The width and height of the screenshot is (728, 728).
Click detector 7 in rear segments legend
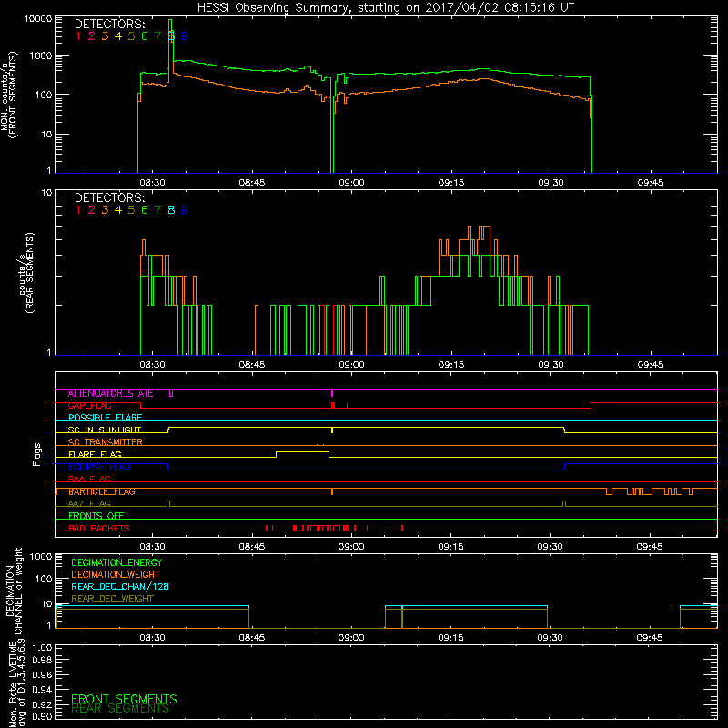tap(157, 210)
